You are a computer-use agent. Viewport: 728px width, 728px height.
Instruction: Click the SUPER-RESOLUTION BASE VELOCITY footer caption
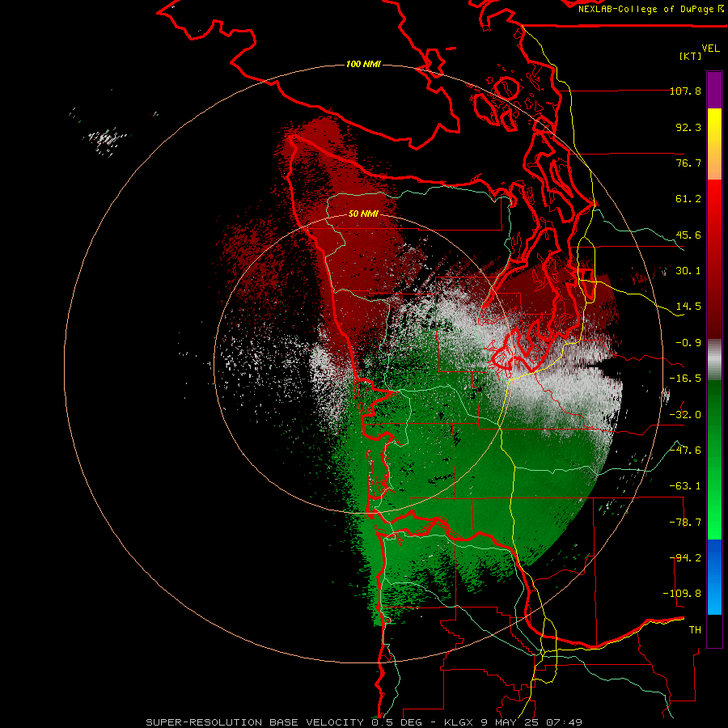pos(364,722)
